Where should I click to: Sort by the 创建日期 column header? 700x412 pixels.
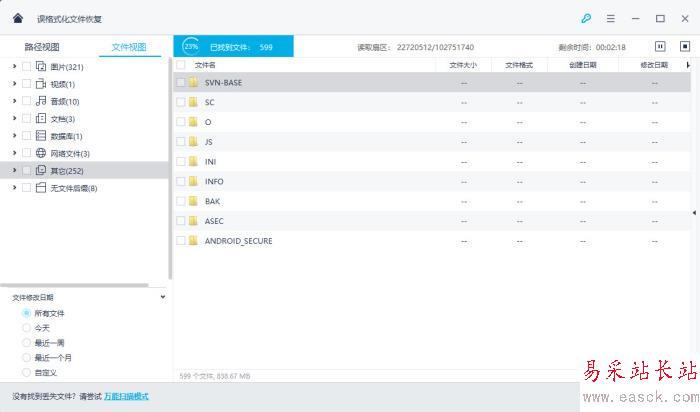[x=583, y=65]
